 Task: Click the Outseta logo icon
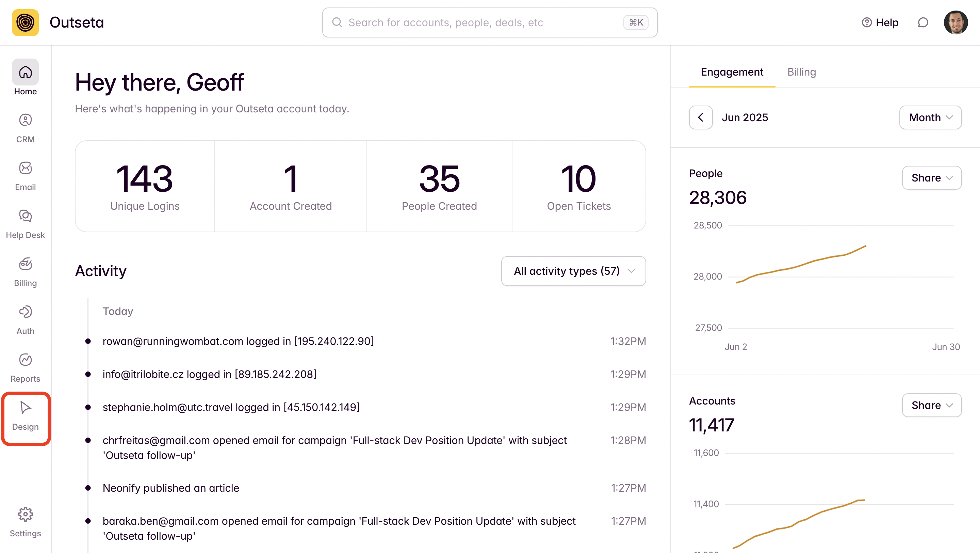(x=25, y=22)
